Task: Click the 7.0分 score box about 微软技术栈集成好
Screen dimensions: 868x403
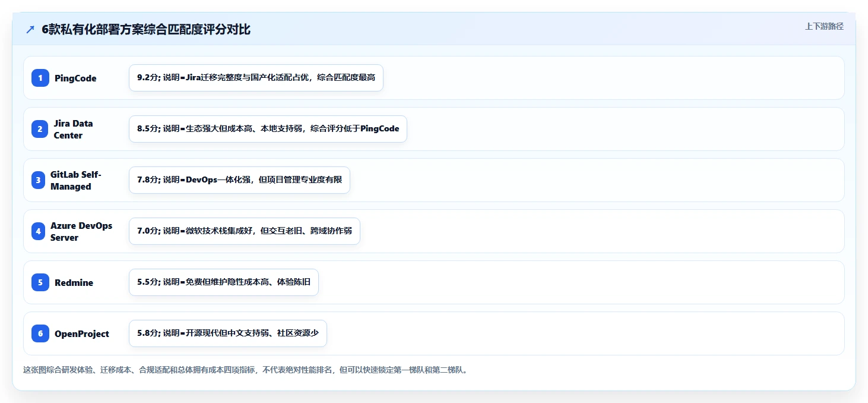Action: pos(245,231)
